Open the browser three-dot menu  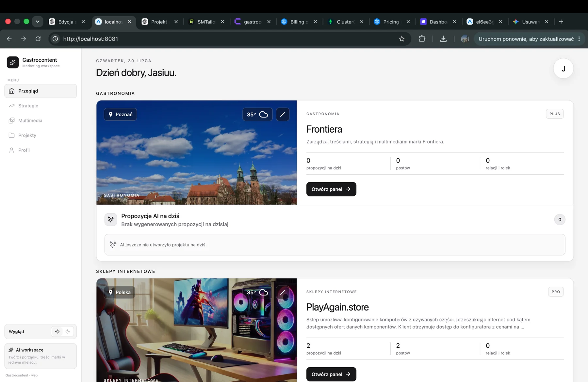click(x=579, y=39)
